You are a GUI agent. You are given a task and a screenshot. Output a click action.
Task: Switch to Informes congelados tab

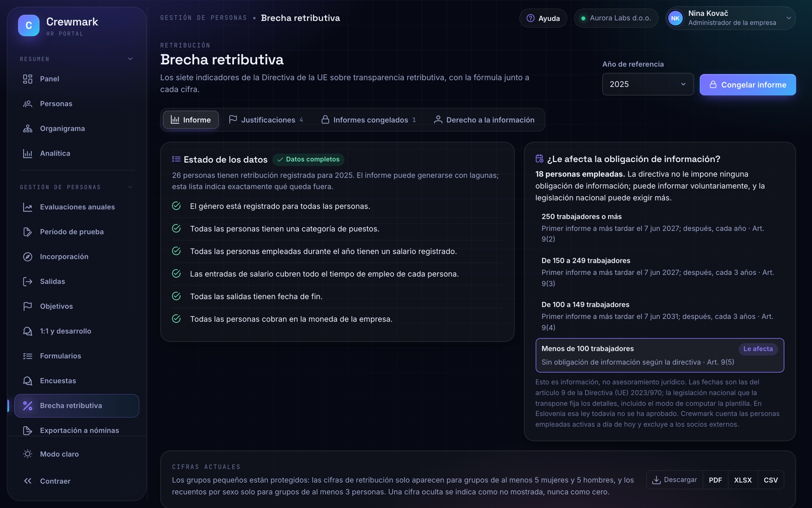(x=368, y=120)
